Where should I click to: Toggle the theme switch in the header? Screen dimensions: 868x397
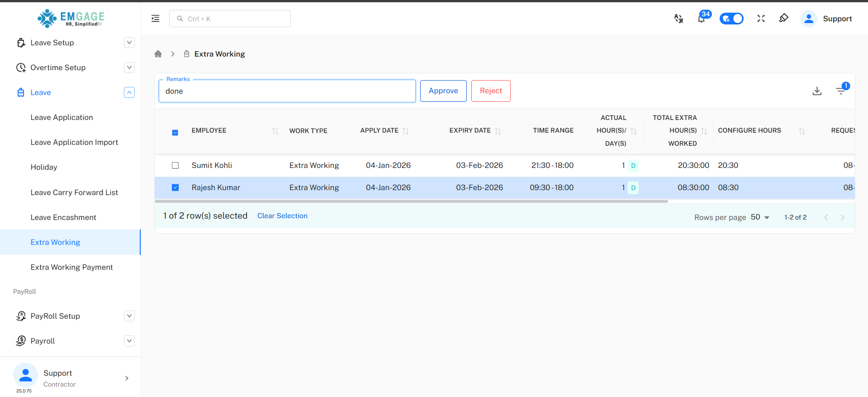731,19
